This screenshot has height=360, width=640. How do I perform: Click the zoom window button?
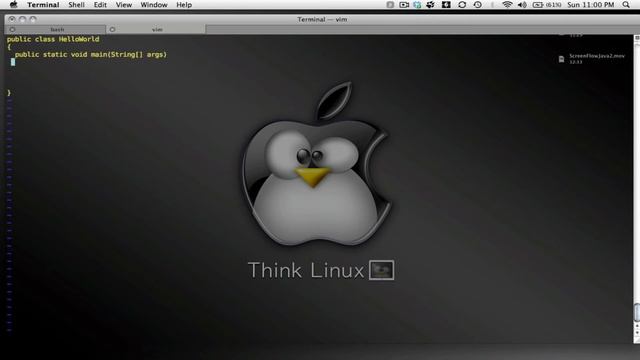(x=33, y=19)
